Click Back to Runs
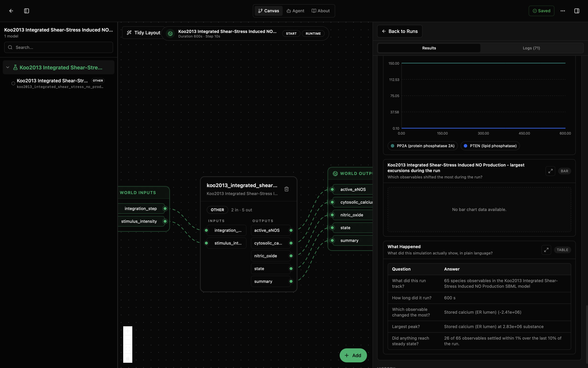Image resolution: width=588 pixels, height=368 pixels. (x=400, y=31)
